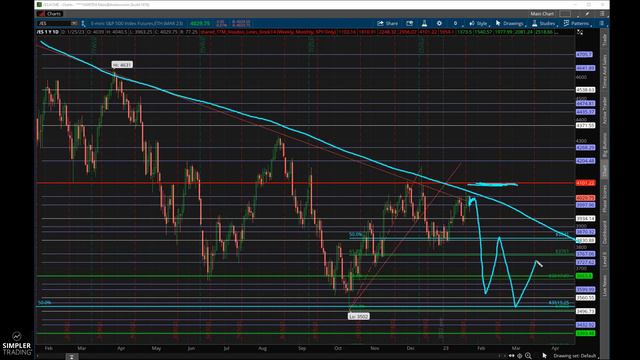Click the maximize-chart arrows icon
Screen dimensions: 640x360
tap(580, 32)
